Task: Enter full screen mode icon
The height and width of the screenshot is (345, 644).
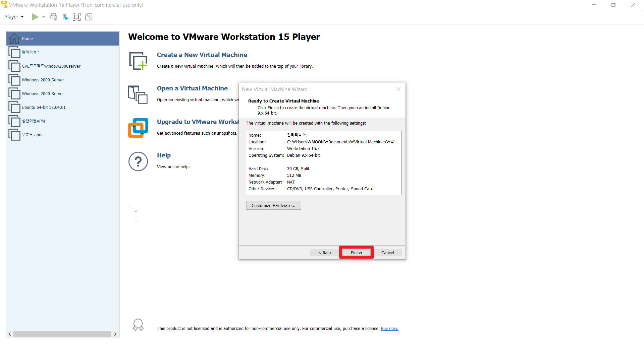Action: click(77, 17)
